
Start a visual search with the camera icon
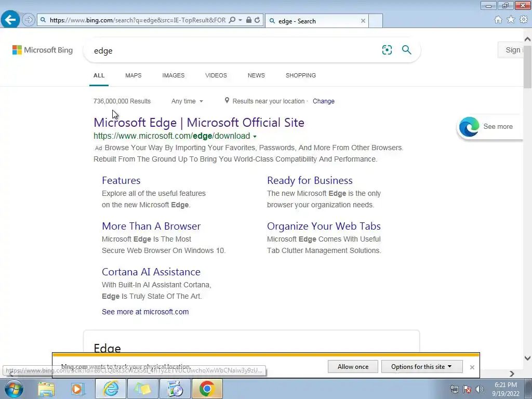coord(387,50)
